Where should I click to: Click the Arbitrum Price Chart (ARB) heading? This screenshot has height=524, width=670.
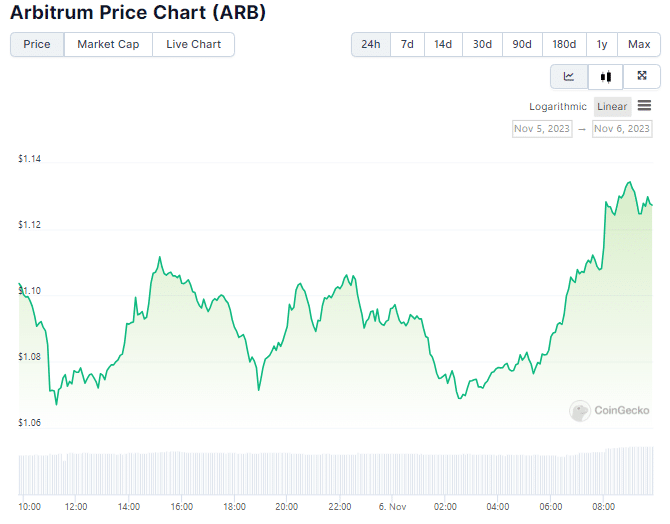(x=138, y=12)
